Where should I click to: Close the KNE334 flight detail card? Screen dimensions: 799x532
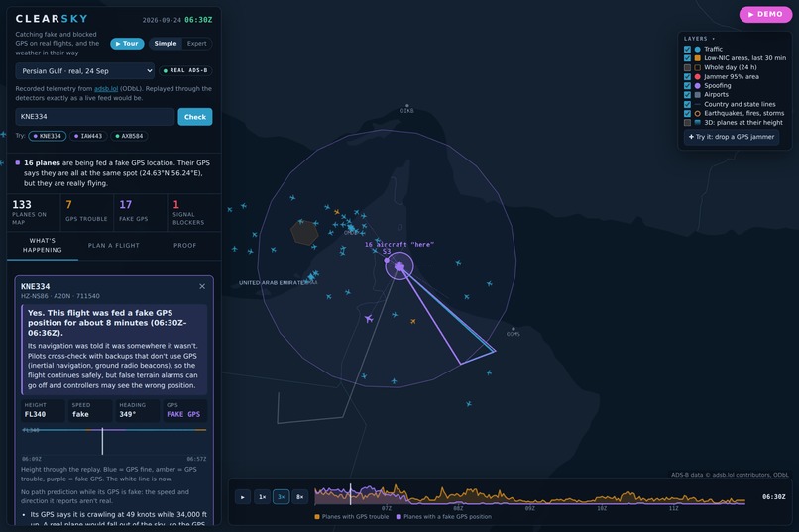(202, 286)
